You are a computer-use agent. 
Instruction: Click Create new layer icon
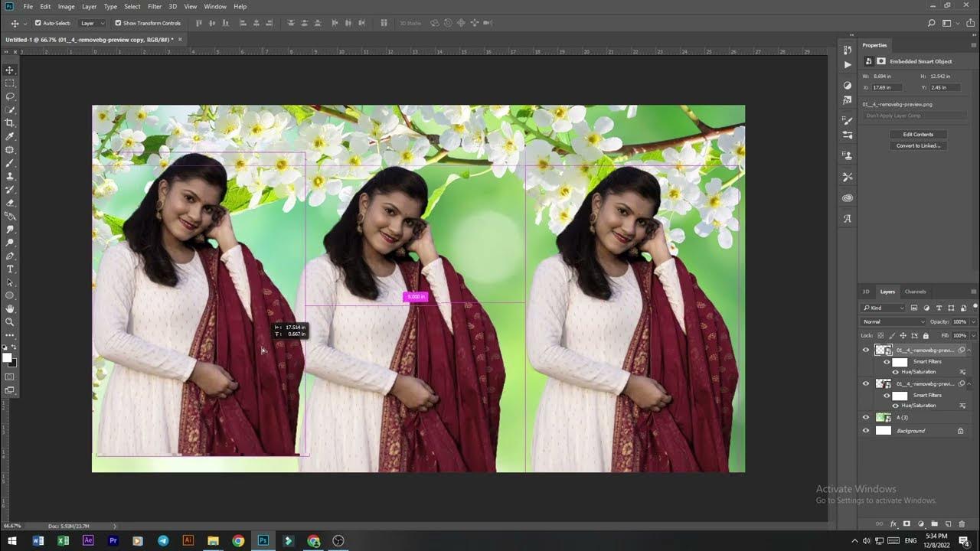coord(949,524)
